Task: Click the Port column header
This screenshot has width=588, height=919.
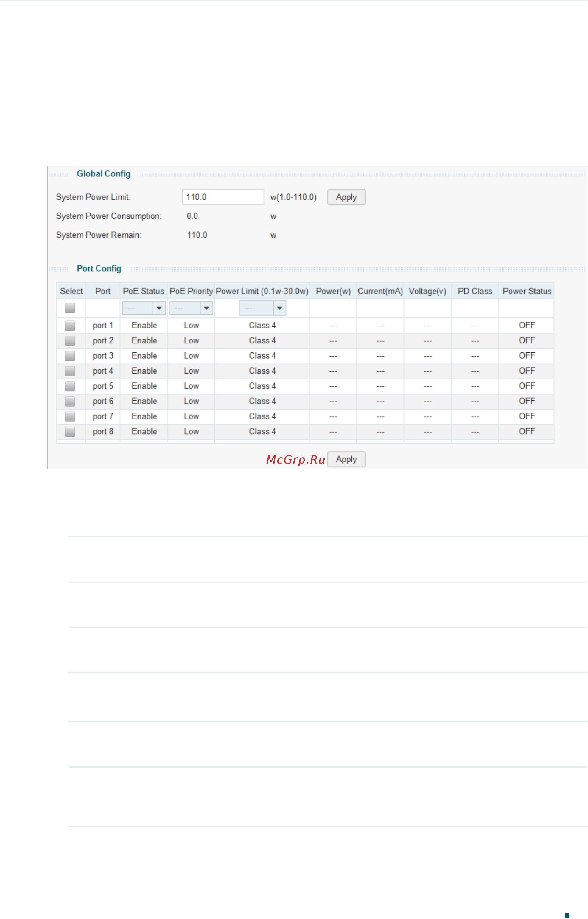Action: tap(103, 291)
